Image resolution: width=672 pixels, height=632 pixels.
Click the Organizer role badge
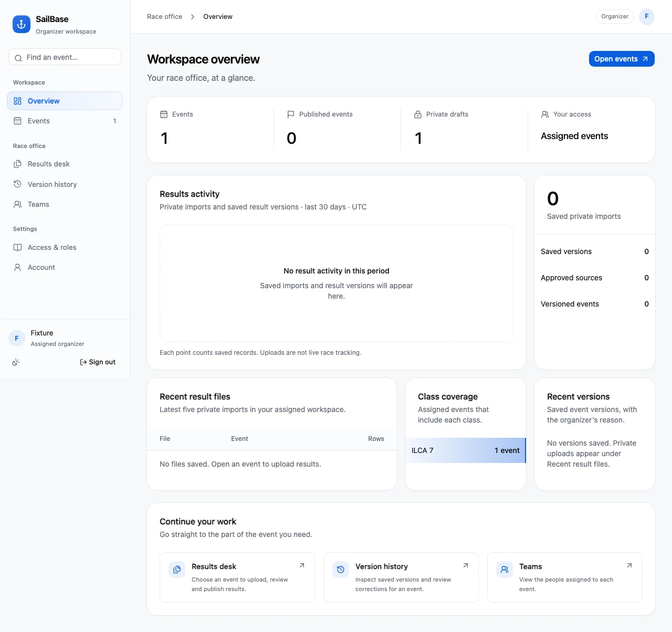(x=615, y=16)
